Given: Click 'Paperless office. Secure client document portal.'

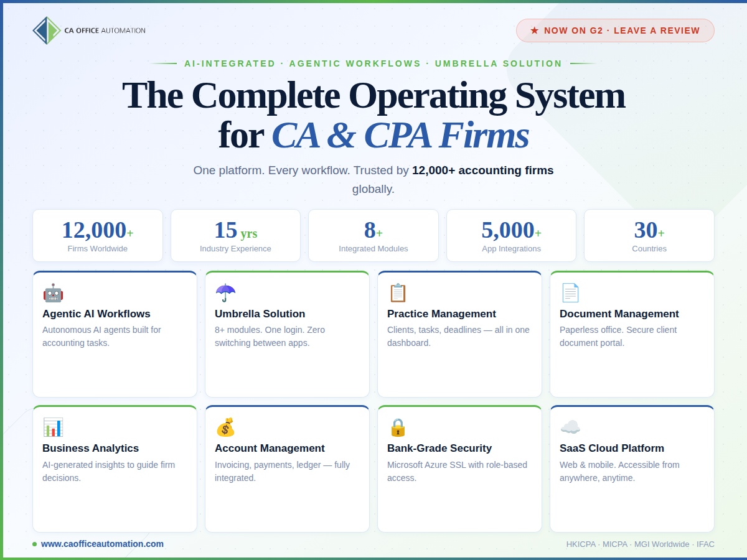Looking at the screenshot, I should tap(618, 337).
